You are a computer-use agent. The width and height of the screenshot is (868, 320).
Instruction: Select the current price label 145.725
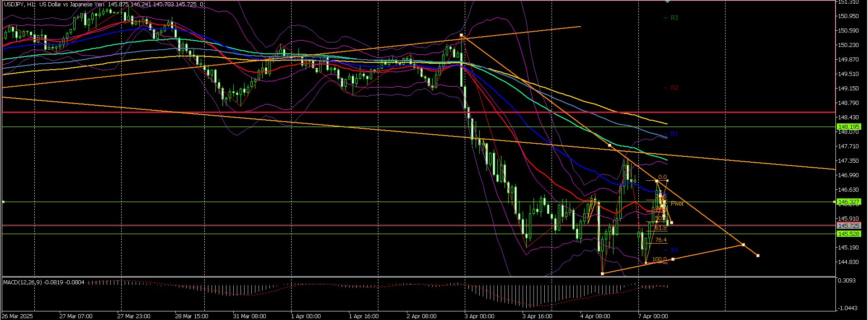[848, 226]
